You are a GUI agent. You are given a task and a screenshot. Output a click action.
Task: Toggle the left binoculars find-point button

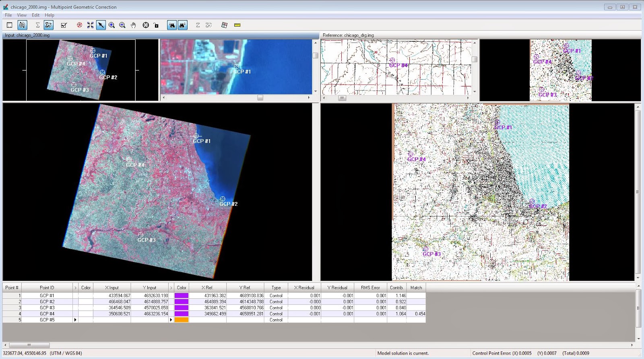172,25
